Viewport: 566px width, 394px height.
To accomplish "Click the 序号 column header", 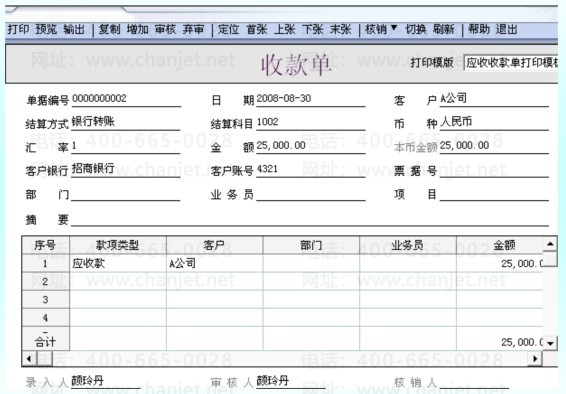I will pos(45,245).
